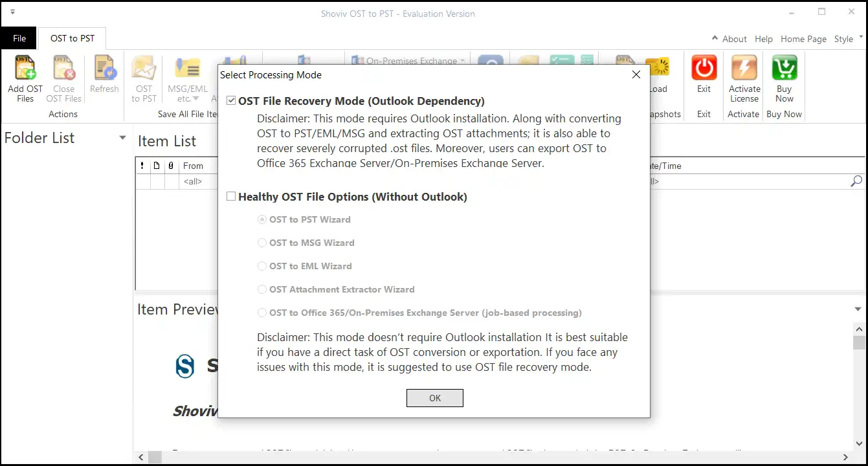Image resolution: width=868 pixels, height=466 pixels.
Task: Select OST to EML Wizard radio button
Action: [262, 266]
